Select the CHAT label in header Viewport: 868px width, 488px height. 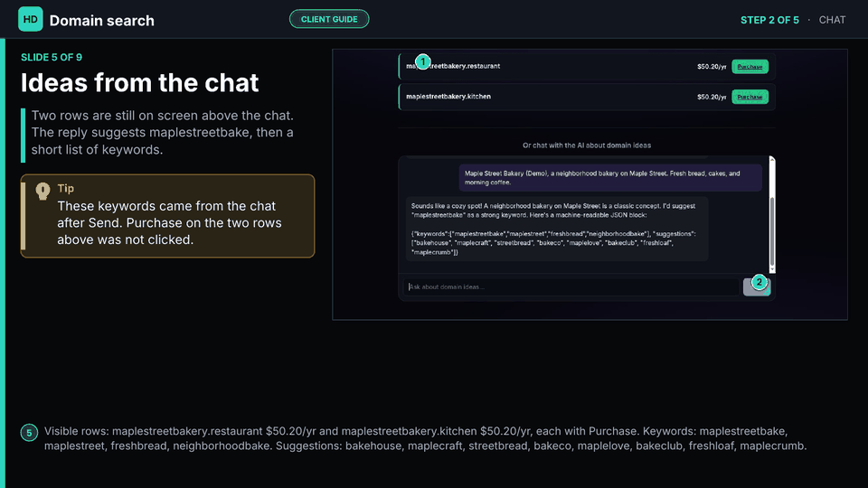pos(832,20)
